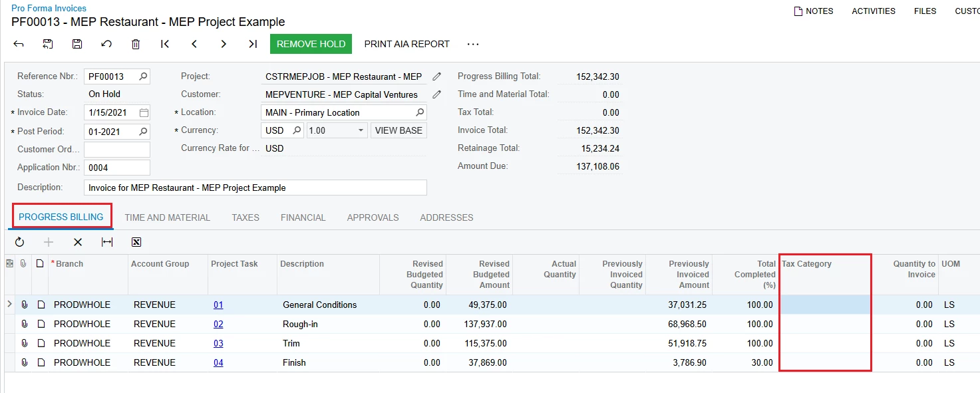Open project task 02 link
980x393 pixels.
tap(218, 324)
